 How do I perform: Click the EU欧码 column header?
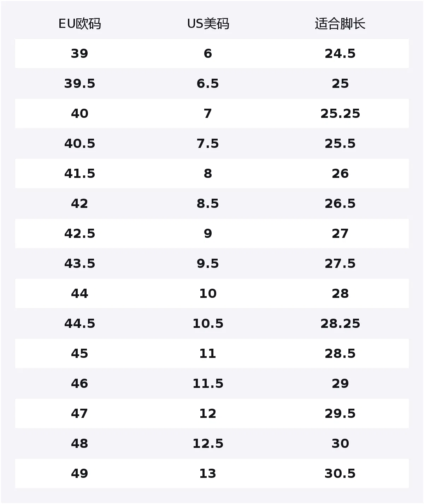[79, 24]
